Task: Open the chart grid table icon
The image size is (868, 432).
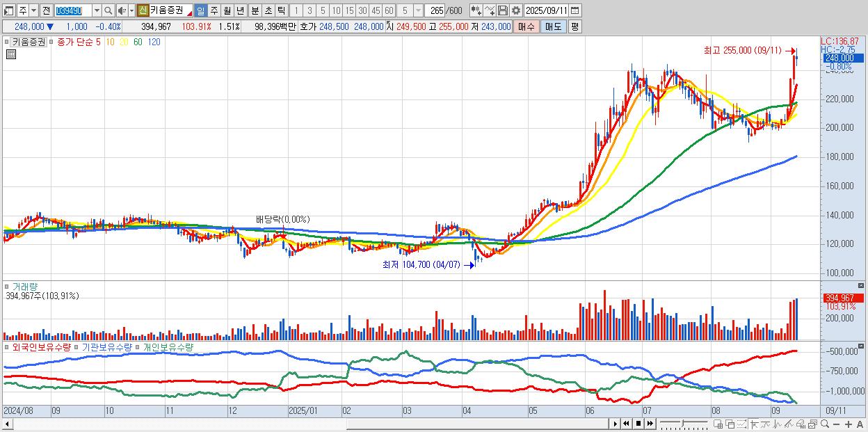Action: 11,54
